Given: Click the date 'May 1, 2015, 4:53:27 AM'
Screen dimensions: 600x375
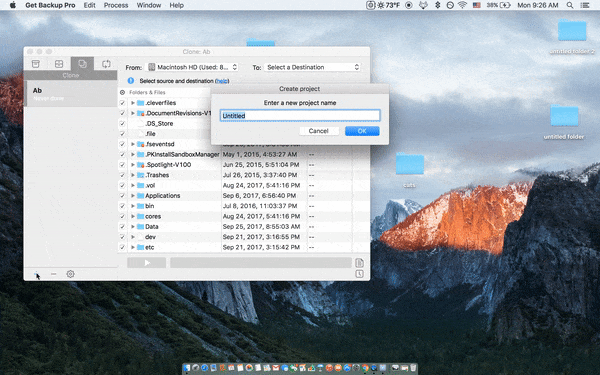Looking at the screenshot, I should pyautogui.click(x=260, y=155).
